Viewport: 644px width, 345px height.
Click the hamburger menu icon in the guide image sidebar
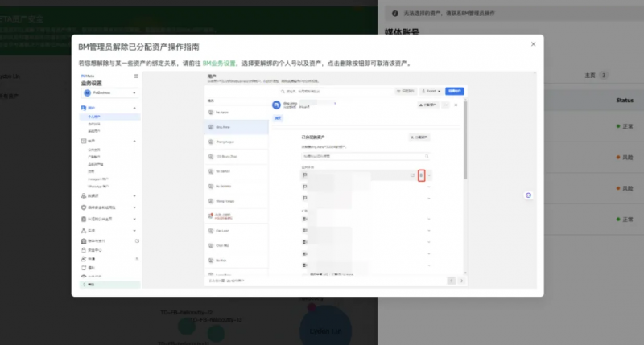tap(136, 76)
